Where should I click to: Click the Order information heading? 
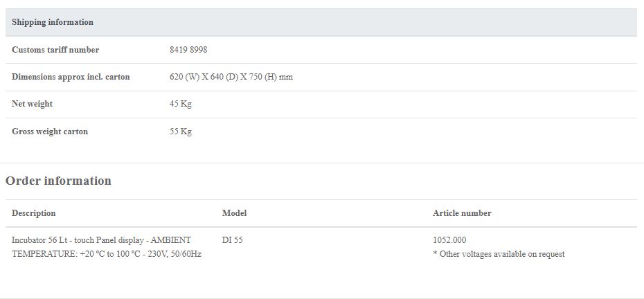pos(58,181)
